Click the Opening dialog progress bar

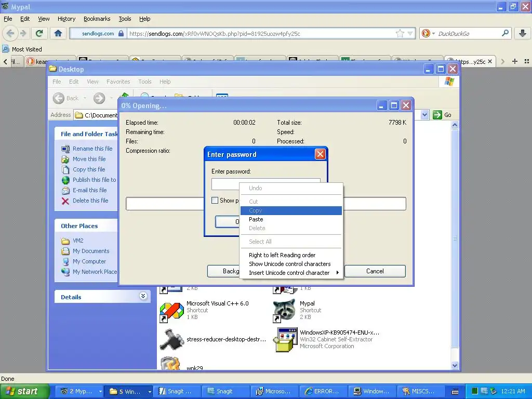pyautogui.click(x=265, y=204)
